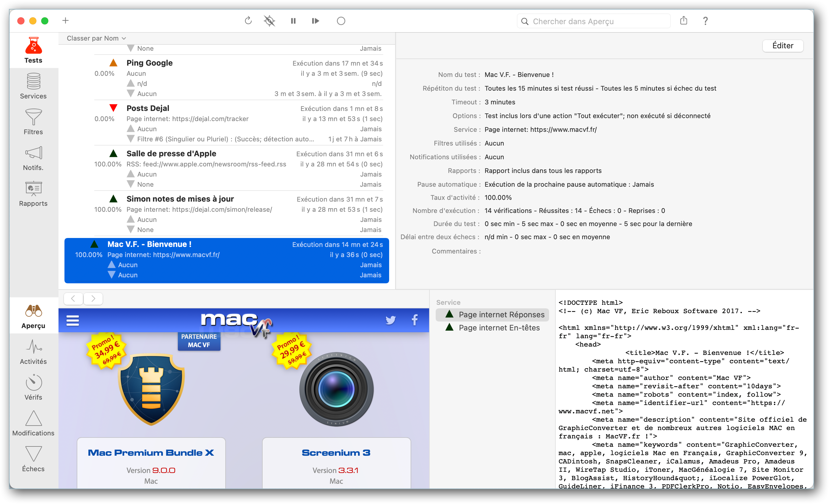Click the Mac Premium Bundle shield image
829x504 pixels.
click(x=151, y=389)
